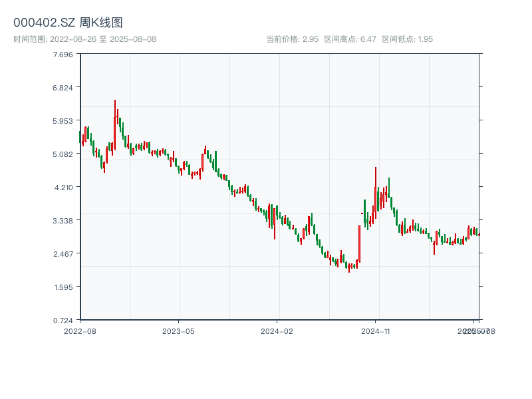Screen dimensions: 532x399
Task: Click the long red candlestick rising from 2.2 to 3.2
Action: 360,244
